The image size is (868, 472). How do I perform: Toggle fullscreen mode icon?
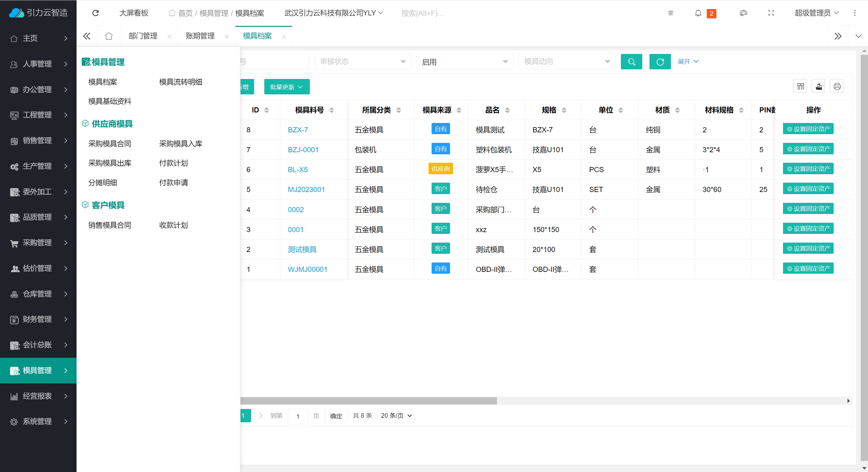[x=771, y=13]
